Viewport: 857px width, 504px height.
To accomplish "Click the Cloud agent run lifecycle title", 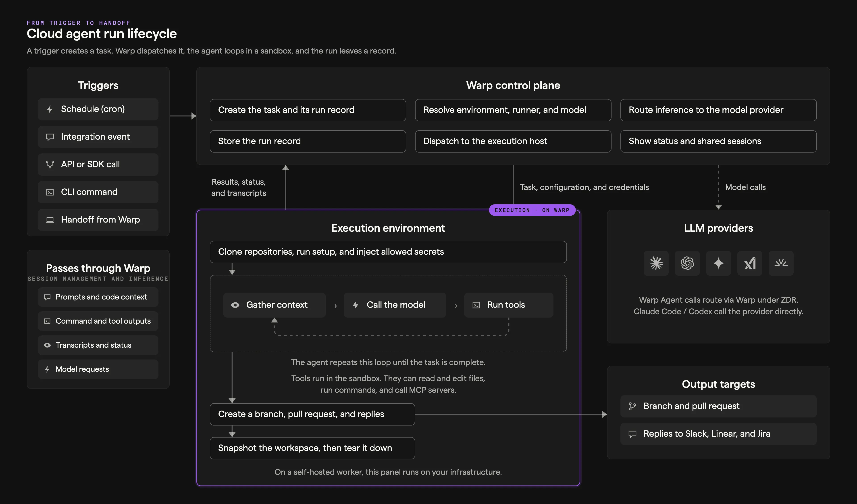I will point(102,34).
